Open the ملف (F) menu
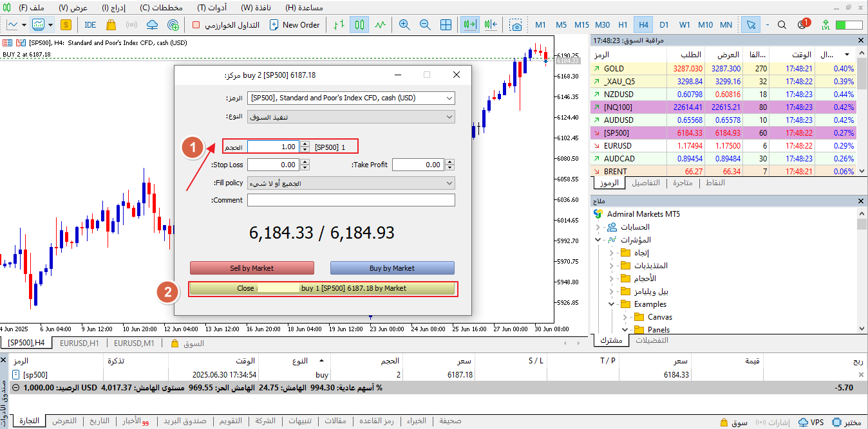The width and height of the screenshot is (868, 429). click(32, 7)
